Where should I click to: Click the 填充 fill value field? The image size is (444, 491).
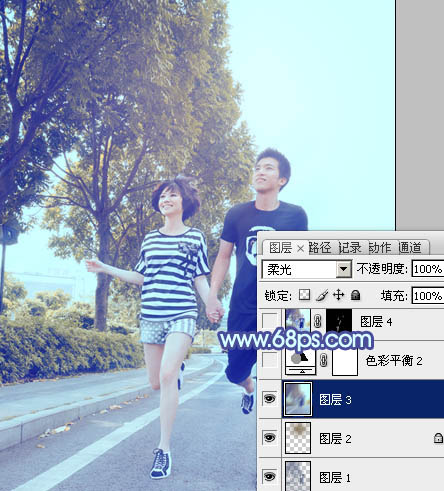pos(428,296)
